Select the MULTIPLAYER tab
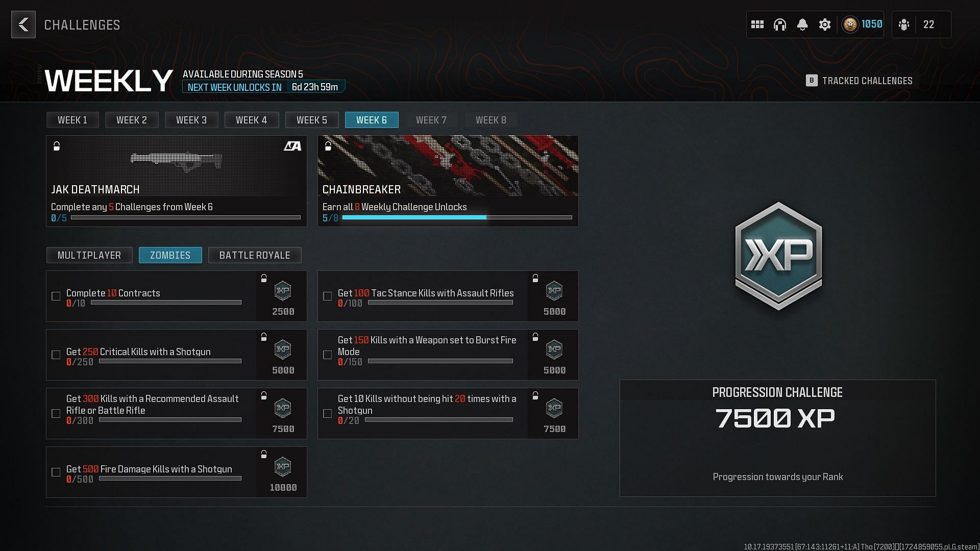The width and height of the screenshot is (980, 551). tap(89, 255)
